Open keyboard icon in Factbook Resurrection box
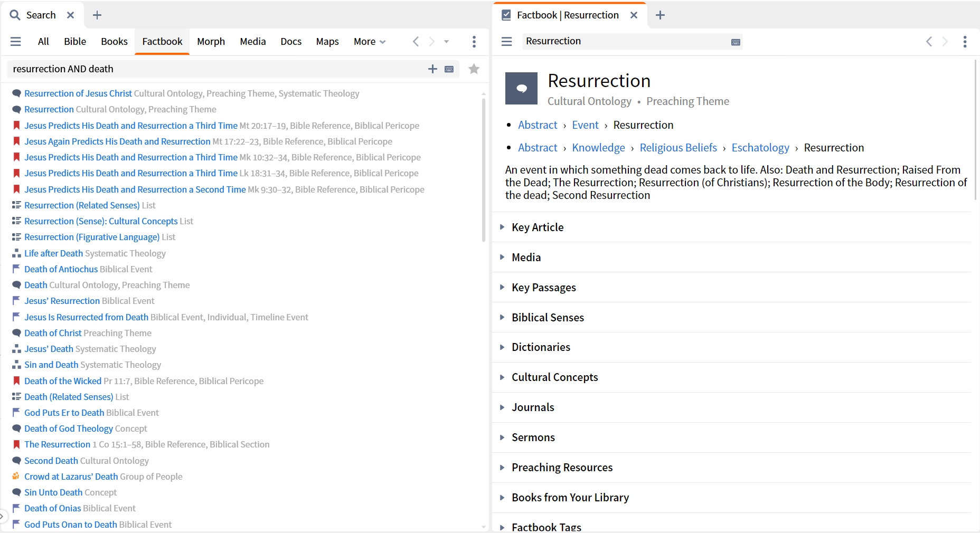The image size is (980, 533). (736, 42)
